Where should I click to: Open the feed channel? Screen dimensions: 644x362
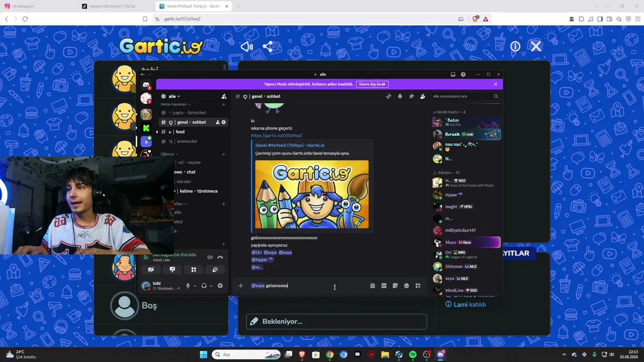[193, 132]
